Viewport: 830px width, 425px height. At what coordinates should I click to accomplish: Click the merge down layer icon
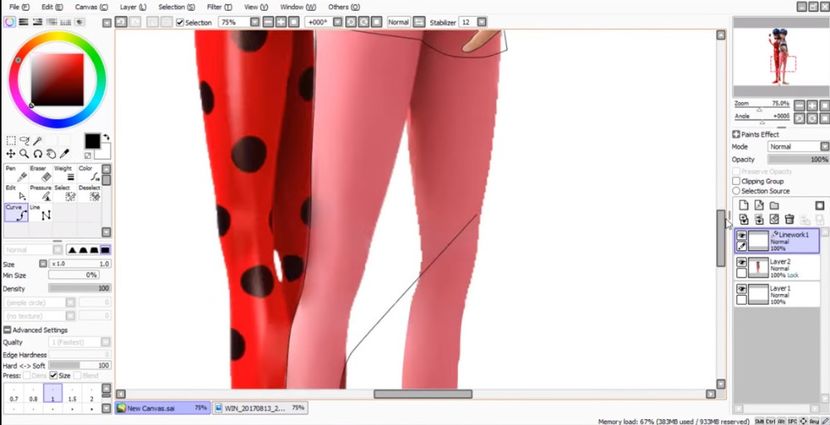click(x=759, y=219)
